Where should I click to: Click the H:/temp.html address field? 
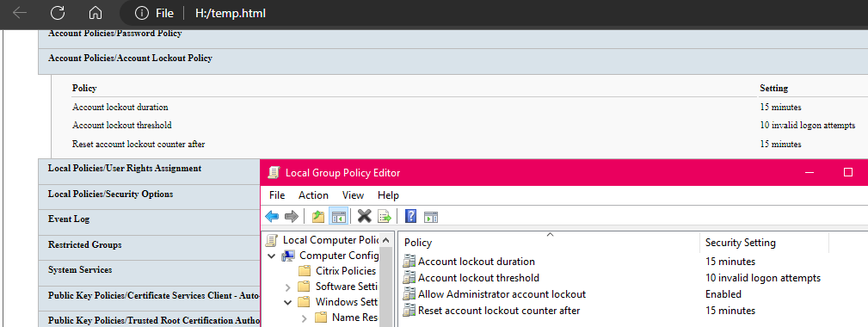[x=231, y=13]
